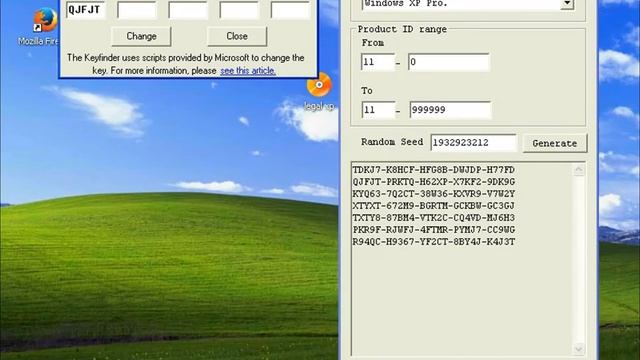Click the Change button in Keyfinder

tap(141, 36)
